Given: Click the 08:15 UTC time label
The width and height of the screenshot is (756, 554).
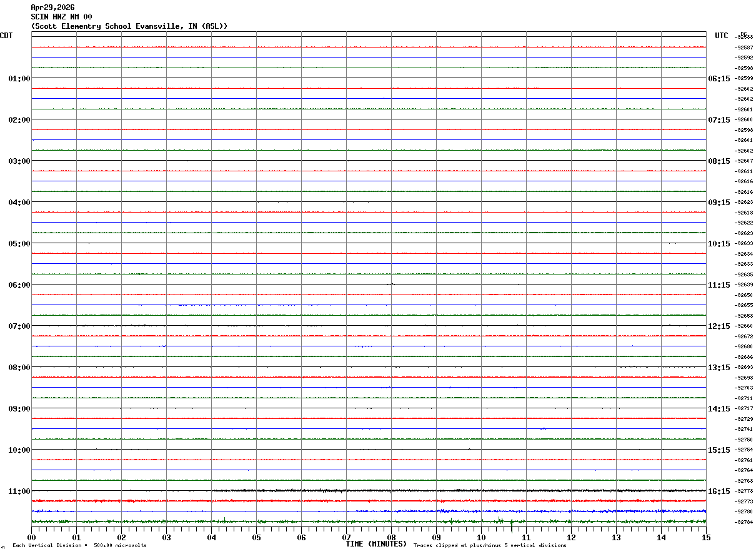Looking at the screenshot, I should click(x=719, y=161).
